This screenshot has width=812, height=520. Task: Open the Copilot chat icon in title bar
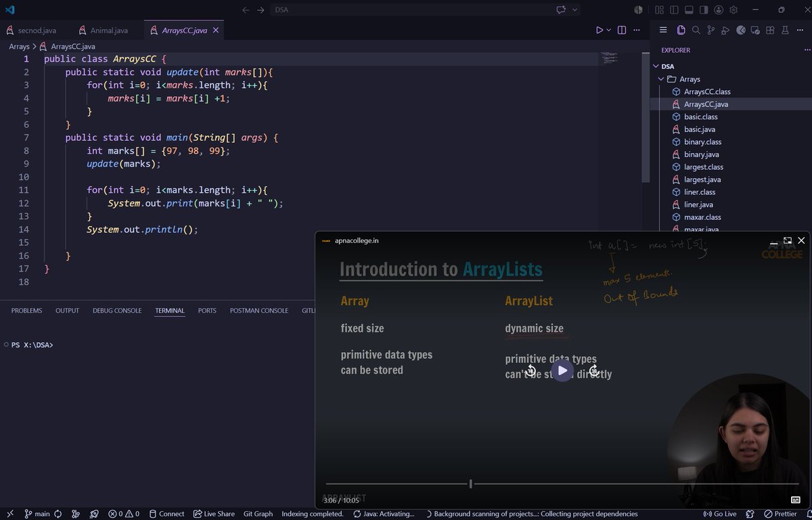coord(561,9)
